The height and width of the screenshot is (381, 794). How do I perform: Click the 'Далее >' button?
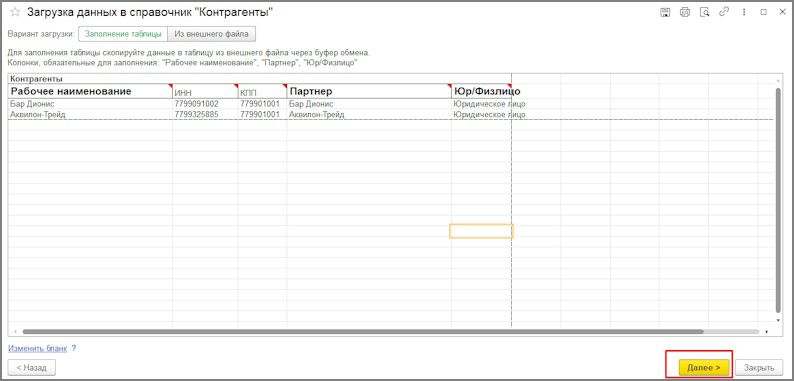(704, 367)
